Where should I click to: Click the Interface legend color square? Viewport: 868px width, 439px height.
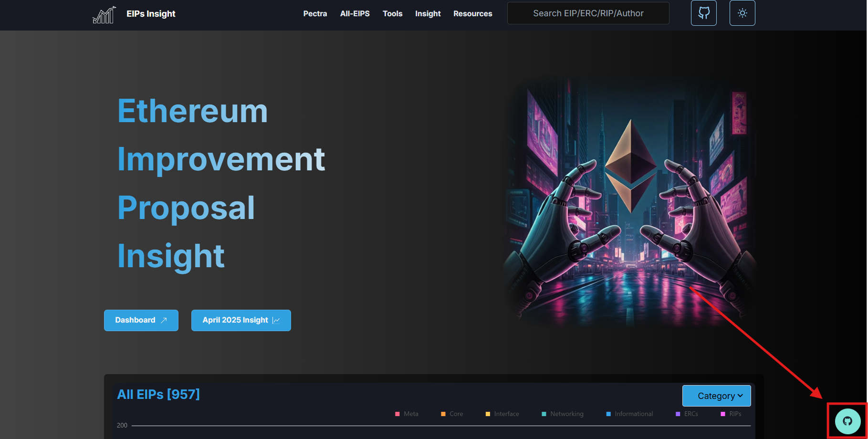click(x=488, y=414)
